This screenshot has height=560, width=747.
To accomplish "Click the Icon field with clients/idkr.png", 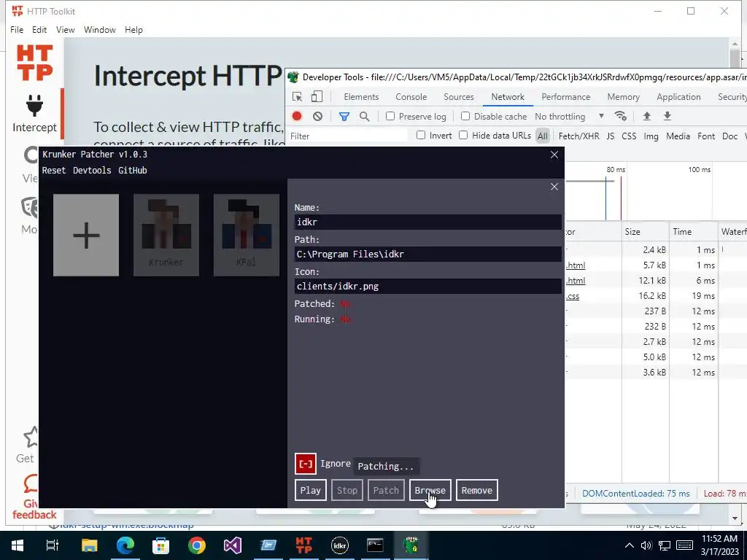I will [427, 286].
